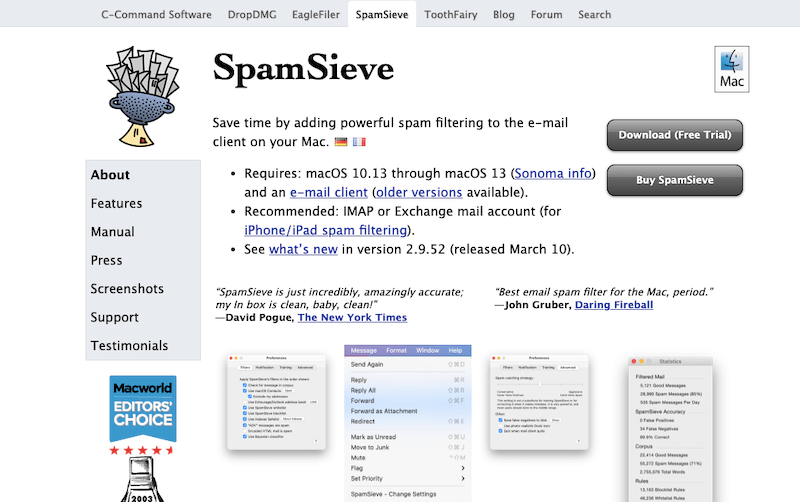
Task: Click the Mac Finder badge icon
Action: 732,69
